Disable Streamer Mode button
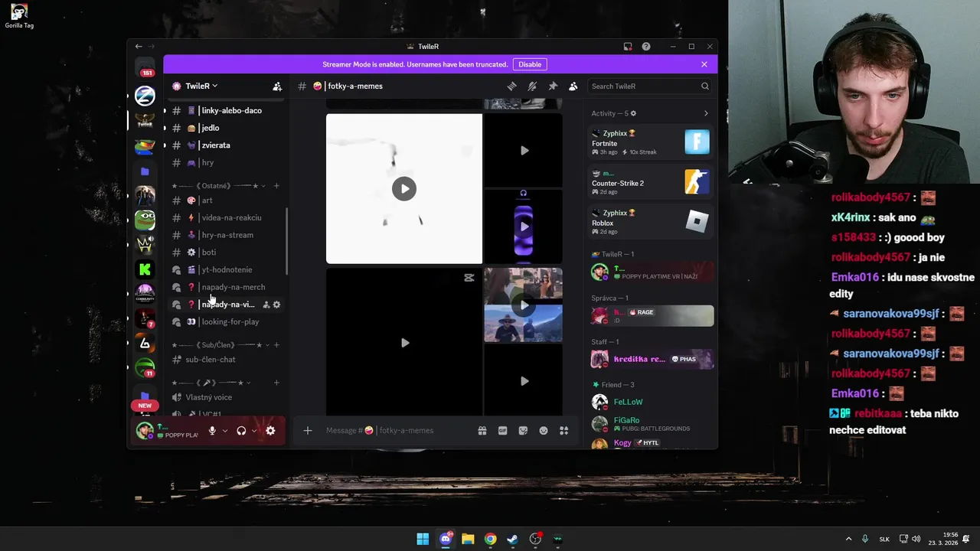The height and width of the screenshot is (551, 980). coord(530,64)
